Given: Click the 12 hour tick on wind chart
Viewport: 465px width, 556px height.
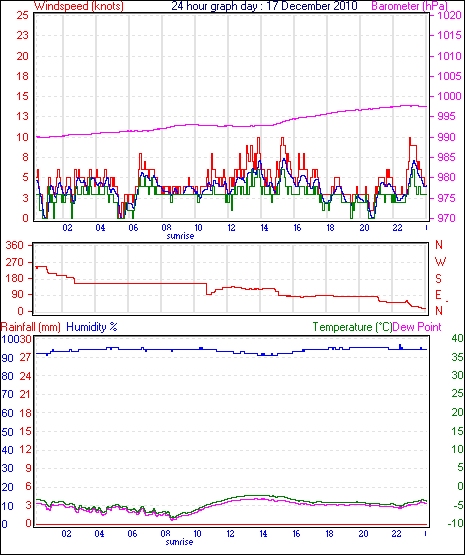Looking at the screenshot, I should tap(231, 228).
